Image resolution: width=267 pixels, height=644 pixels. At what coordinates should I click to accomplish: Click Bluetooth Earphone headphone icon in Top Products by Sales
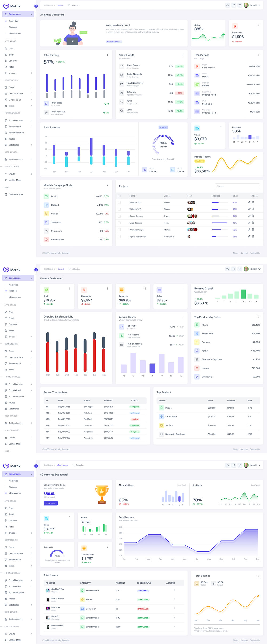(x=197, y=359)
